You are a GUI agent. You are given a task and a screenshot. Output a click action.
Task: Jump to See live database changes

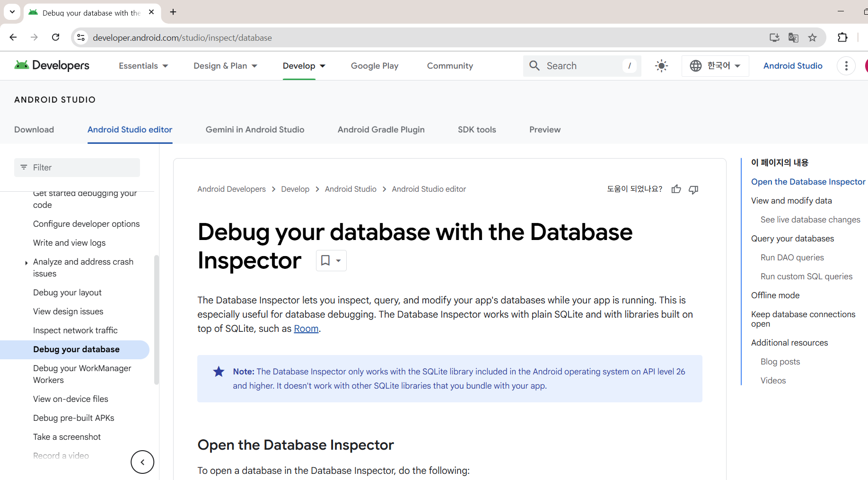click(x=810, y=220)
